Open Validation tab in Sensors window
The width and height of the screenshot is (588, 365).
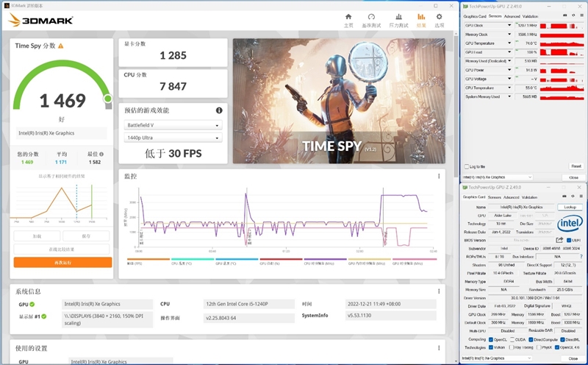[x=530, y=16]
